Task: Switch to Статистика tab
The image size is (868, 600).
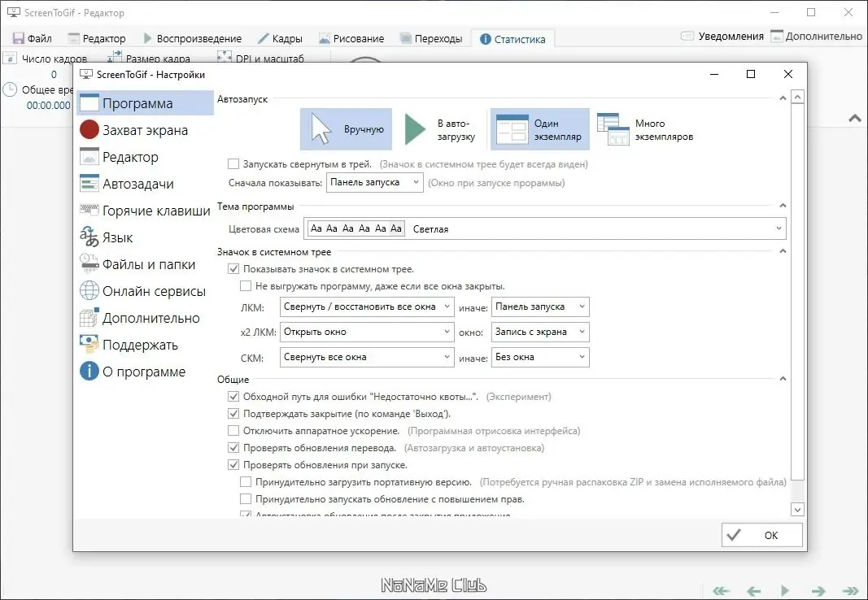Action: (x=513, y=39)
